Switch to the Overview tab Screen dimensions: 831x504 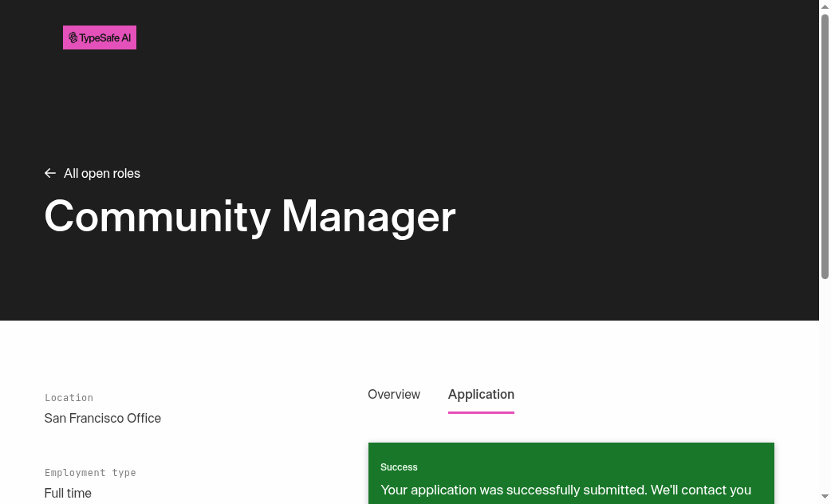pos(394,394)
